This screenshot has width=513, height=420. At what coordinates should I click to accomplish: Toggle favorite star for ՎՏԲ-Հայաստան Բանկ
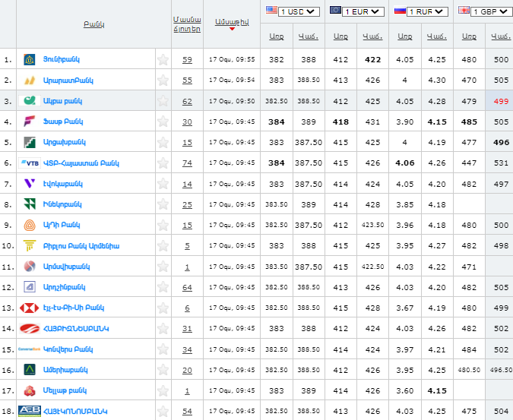pyautogui.click(x=163, y=163)
